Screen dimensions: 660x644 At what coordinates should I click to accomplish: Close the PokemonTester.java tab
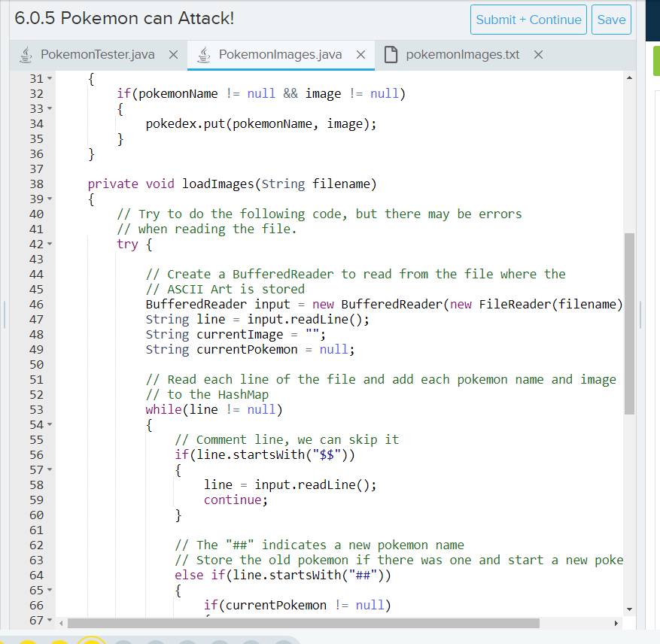tap(172, 54)
